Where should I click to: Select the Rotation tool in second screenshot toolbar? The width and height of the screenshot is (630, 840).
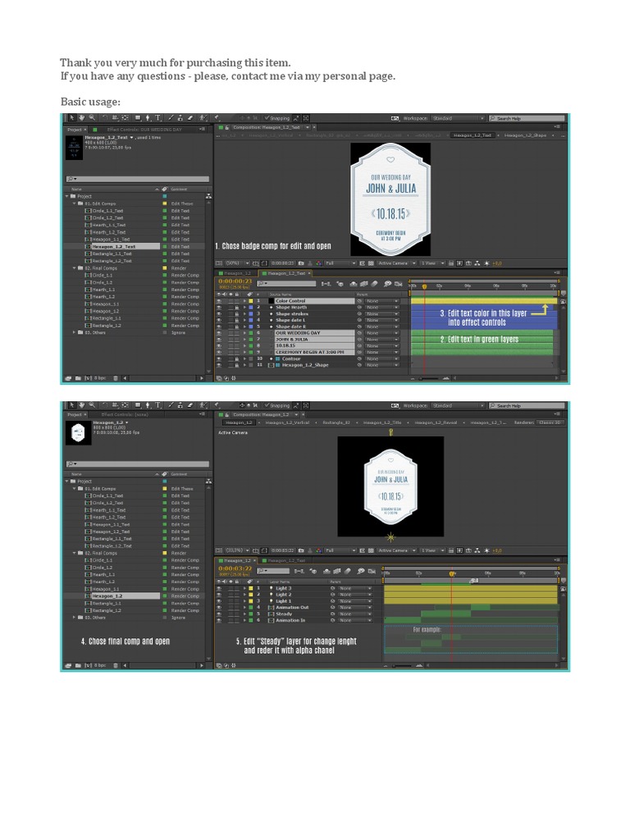tap(104, 405)
